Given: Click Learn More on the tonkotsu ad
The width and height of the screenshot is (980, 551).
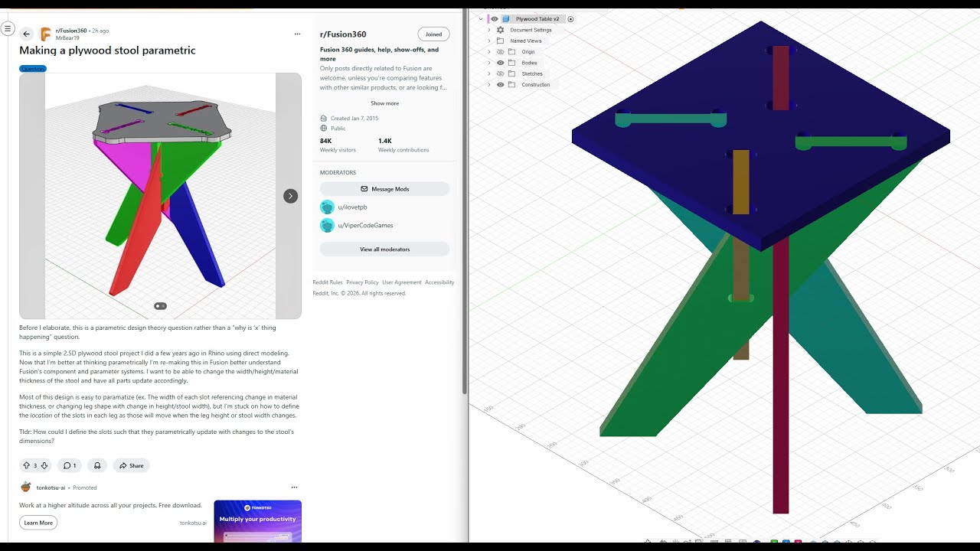Looking at the screenshot, I should (38, 523).
